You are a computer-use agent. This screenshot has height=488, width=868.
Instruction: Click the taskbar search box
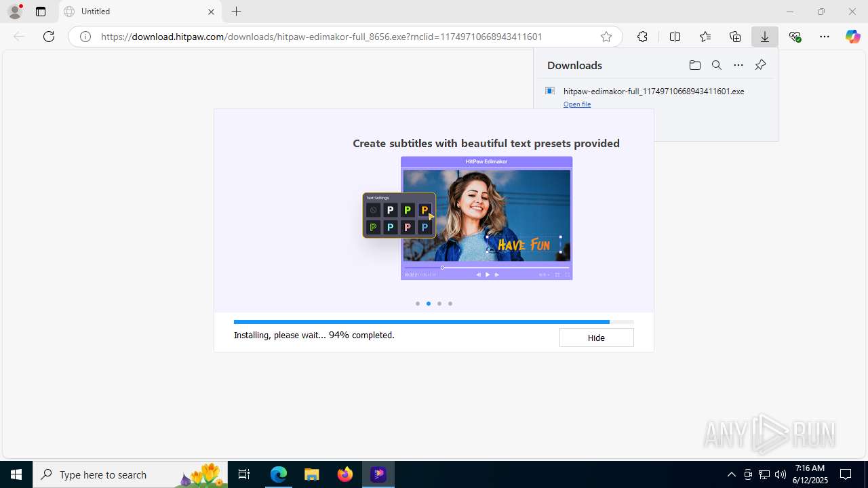click(130, 474)
